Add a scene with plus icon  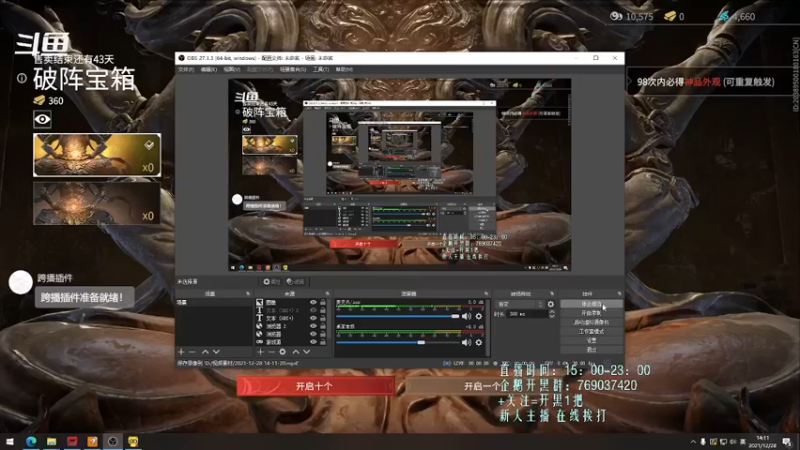click(181, 352)
